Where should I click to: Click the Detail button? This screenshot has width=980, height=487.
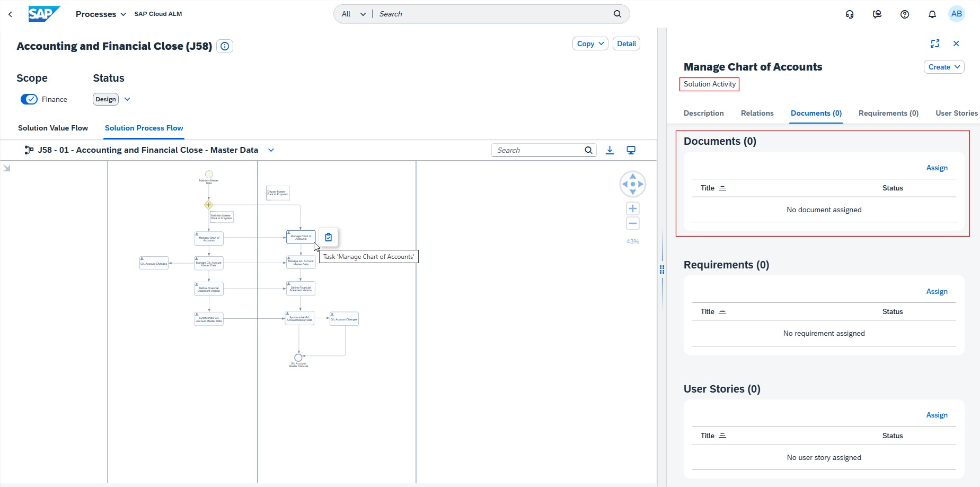click(626, 44)
